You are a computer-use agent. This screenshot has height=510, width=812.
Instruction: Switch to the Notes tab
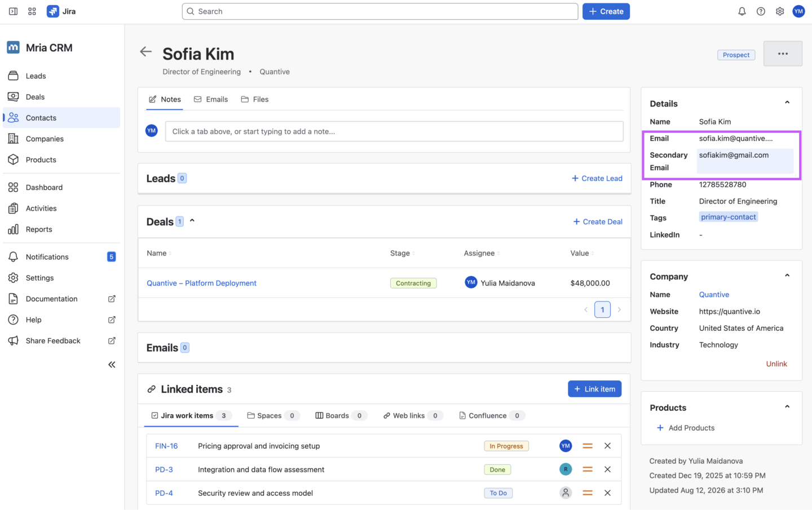165,99
